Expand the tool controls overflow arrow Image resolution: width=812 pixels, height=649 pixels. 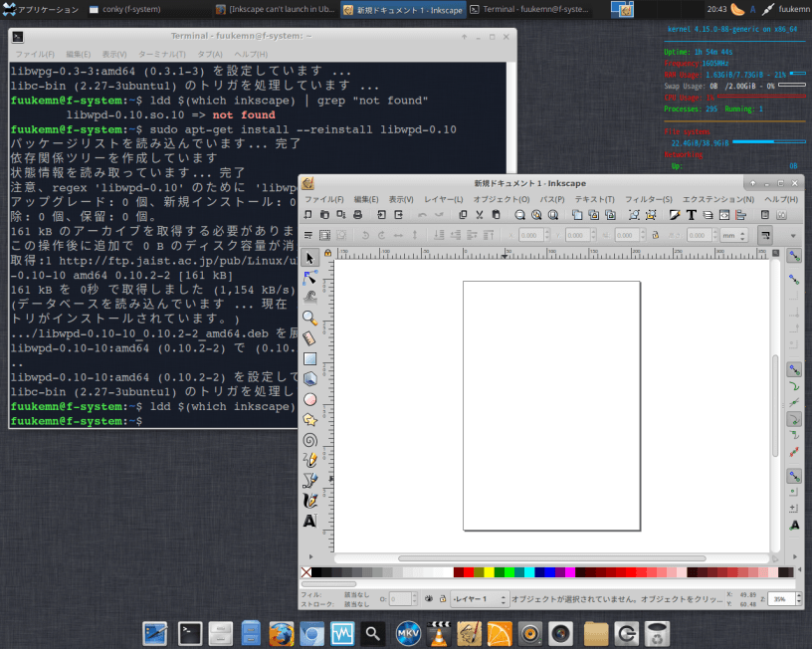[793, 236]
